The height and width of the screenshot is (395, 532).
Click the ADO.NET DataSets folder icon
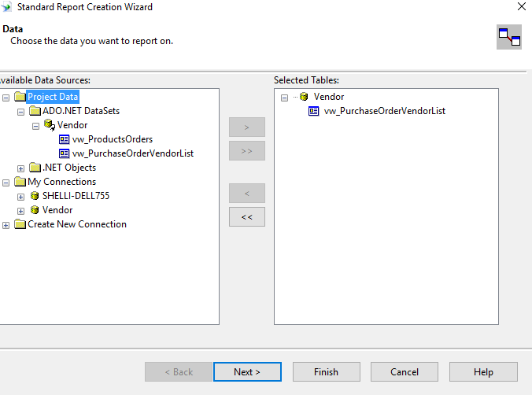click(35, 111)
